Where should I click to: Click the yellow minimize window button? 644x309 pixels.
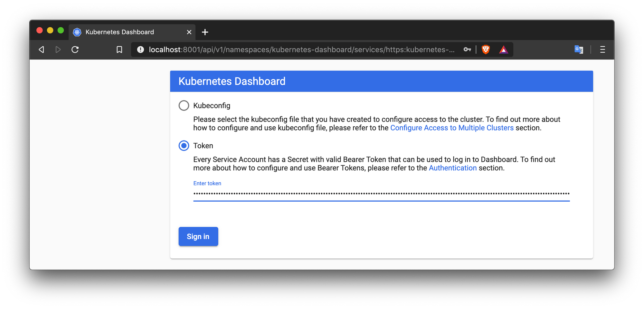point(50,31)
